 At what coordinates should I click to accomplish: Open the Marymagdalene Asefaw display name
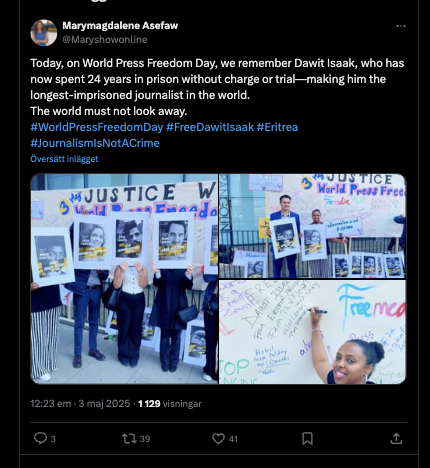coord(120,25)
